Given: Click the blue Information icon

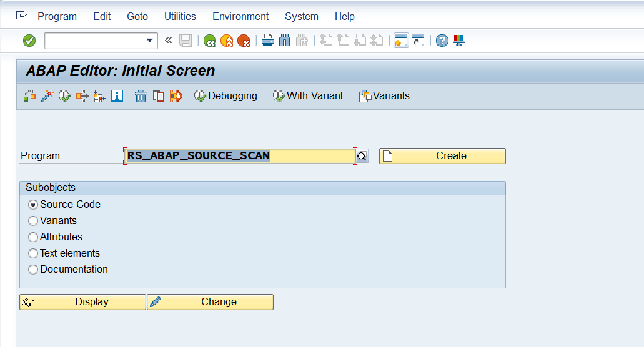Looking at the screenshot, I should (x=117, y=96).
